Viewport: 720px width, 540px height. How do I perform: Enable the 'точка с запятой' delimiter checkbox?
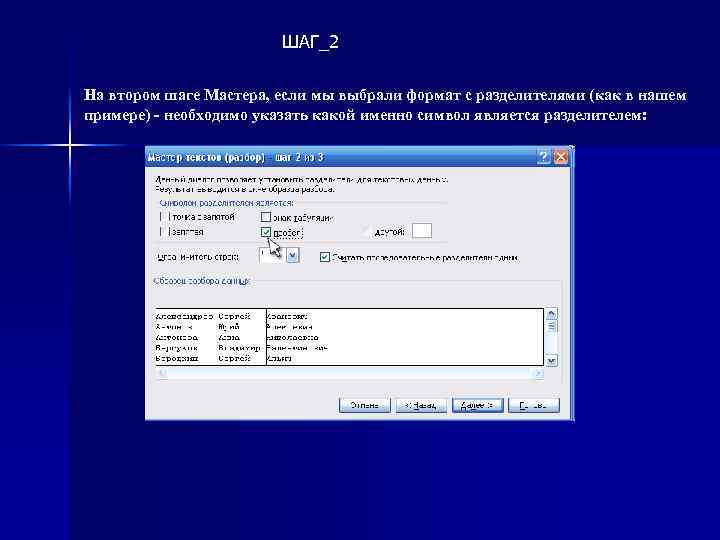(x=163, y=216)
